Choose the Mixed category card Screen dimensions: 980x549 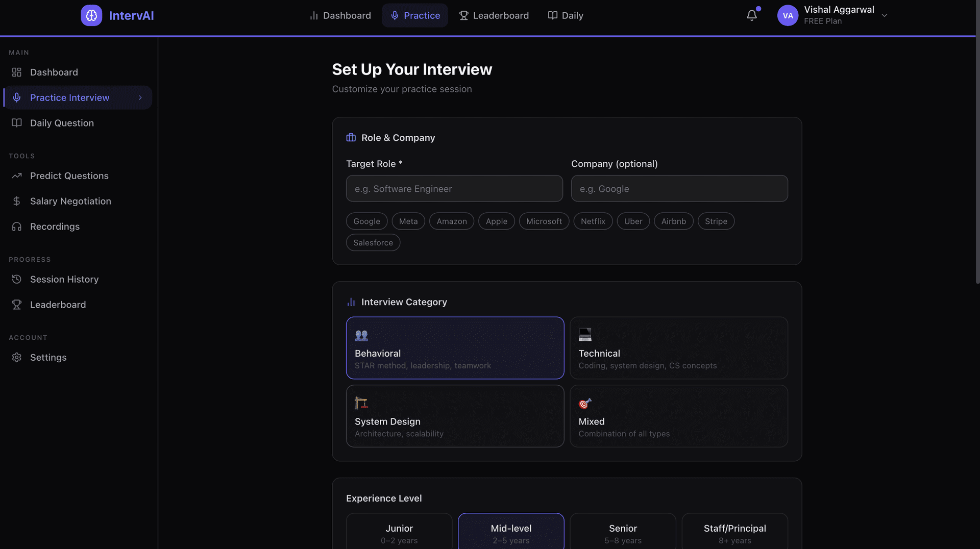[x=679, y=416]
